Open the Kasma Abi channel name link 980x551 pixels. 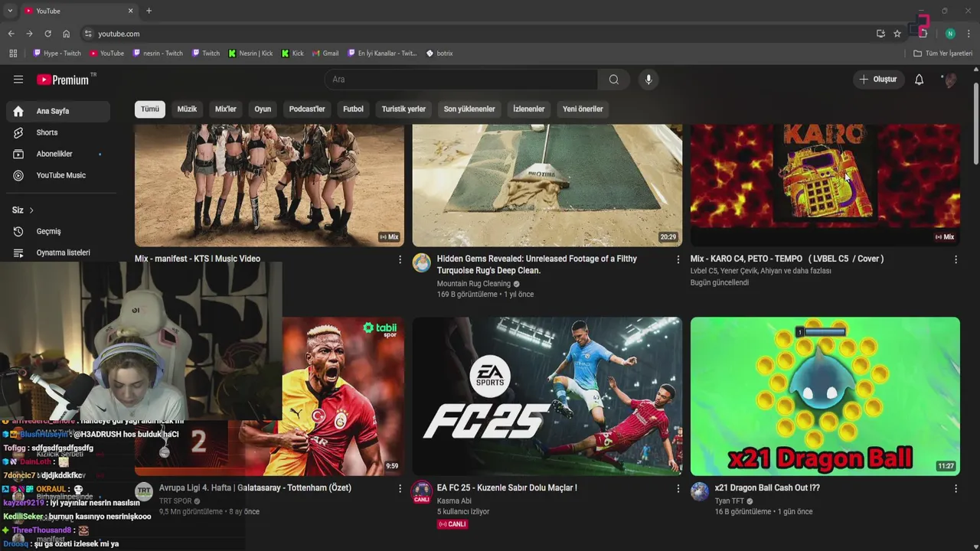454,501
